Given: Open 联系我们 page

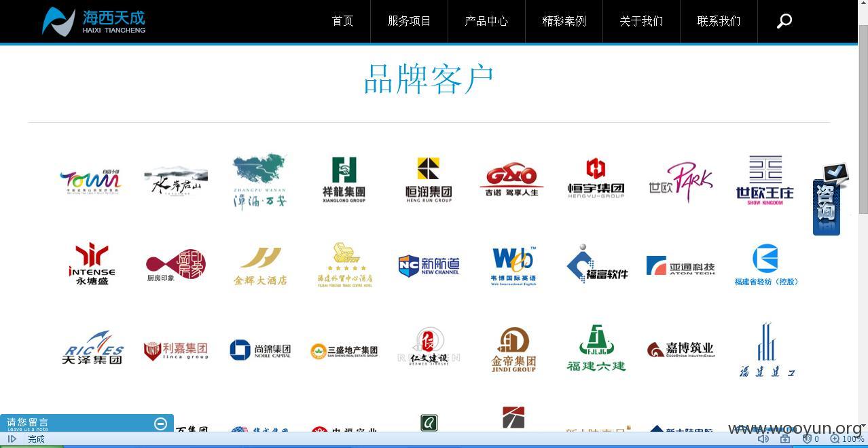Looking at the screenshot, I should click(719, 21).
